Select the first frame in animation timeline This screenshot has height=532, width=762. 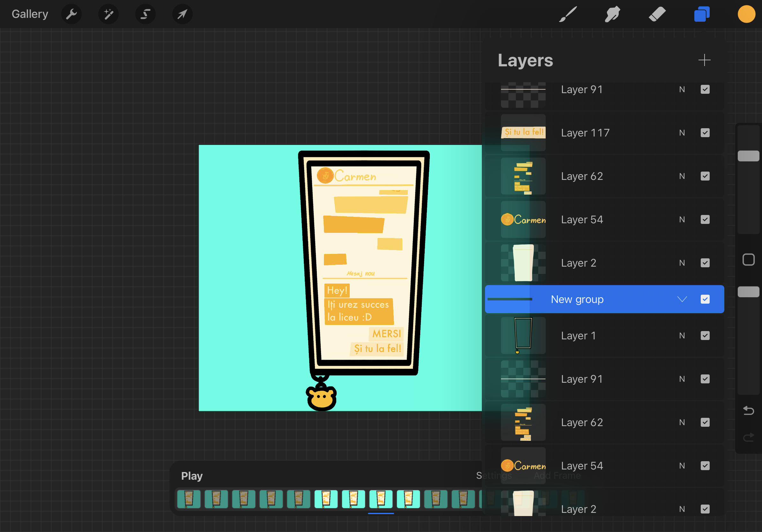(189, 499)
